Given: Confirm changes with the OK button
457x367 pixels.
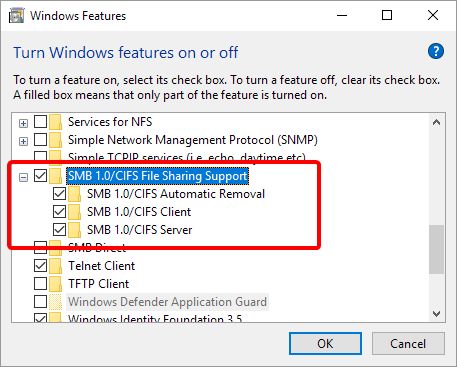Looking at the screenshot, I should coord(325,344).
